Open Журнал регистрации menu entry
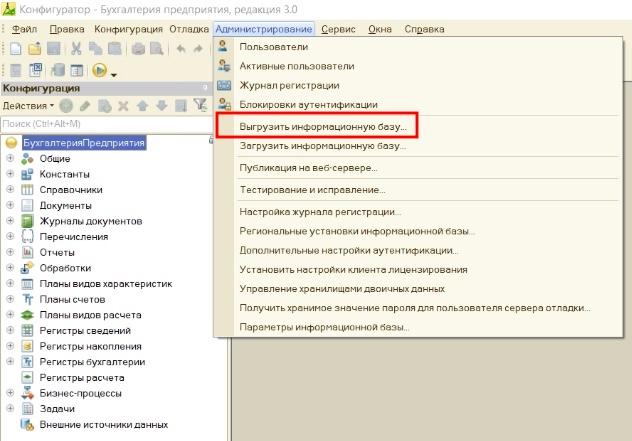The height and width of the screenshot is (441, 632). (x=289, y=85)
